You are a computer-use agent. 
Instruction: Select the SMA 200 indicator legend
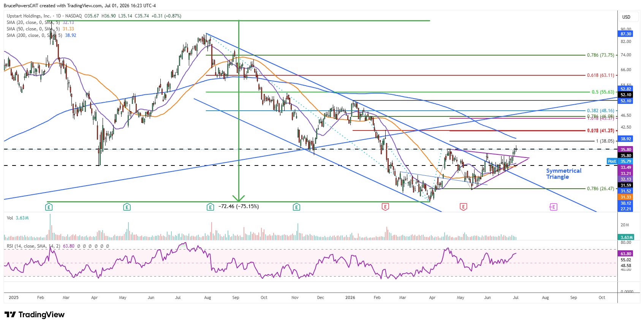41,35
